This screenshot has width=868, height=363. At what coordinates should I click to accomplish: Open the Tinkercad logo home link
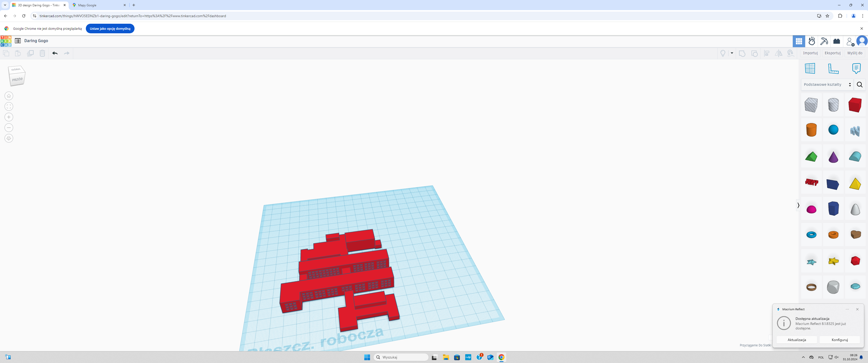pos(6,41)
